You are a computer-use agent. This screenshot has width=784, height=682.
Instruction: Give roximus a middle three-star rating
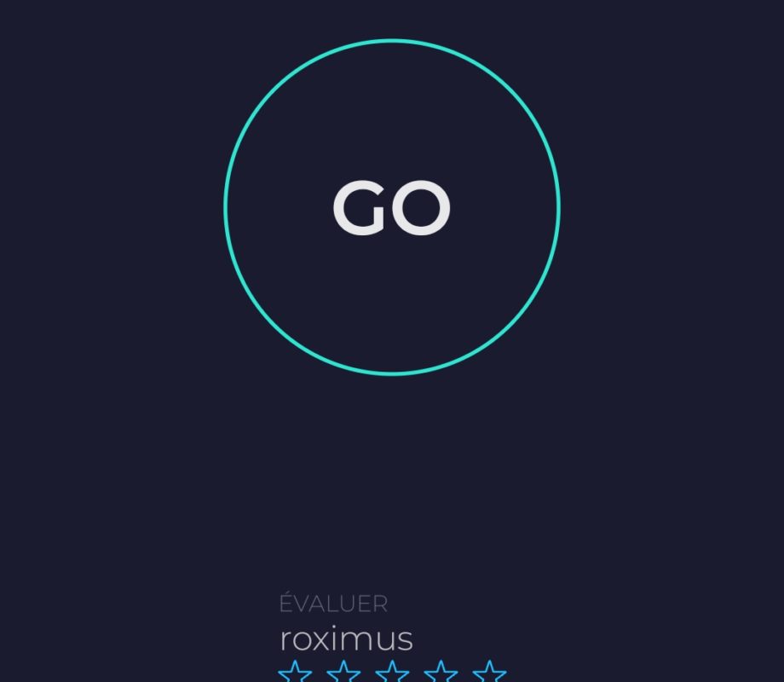[x=392, y=671]
